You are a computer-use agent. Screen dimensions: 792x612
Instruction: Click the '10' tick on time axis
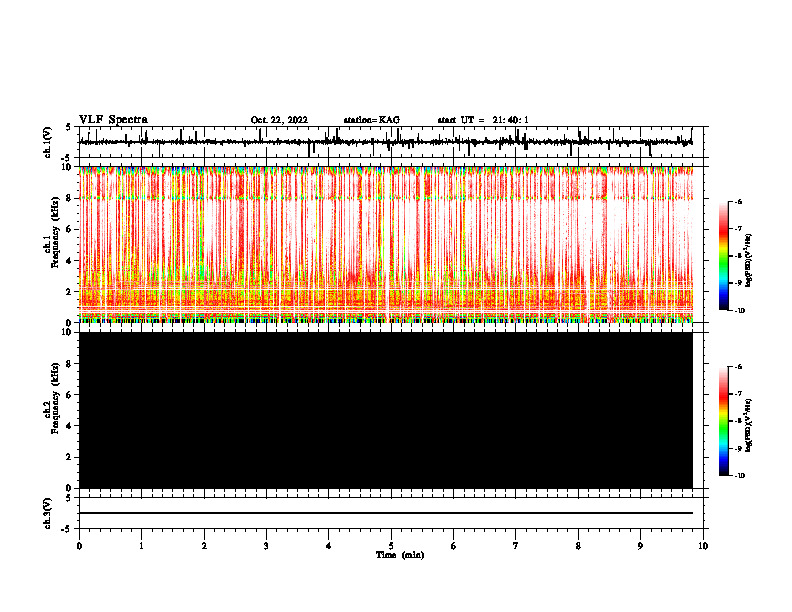coord(703,546)
